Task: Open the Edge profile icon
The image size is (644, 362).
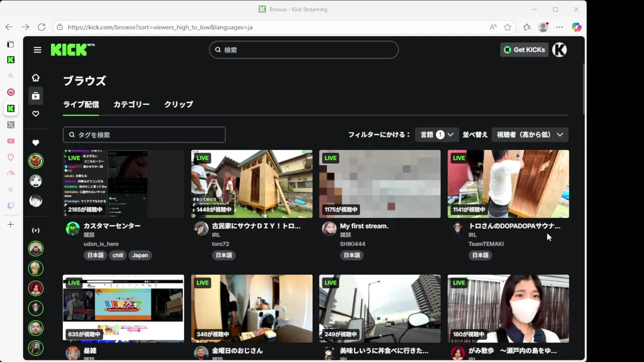Action: pos(543,27)
